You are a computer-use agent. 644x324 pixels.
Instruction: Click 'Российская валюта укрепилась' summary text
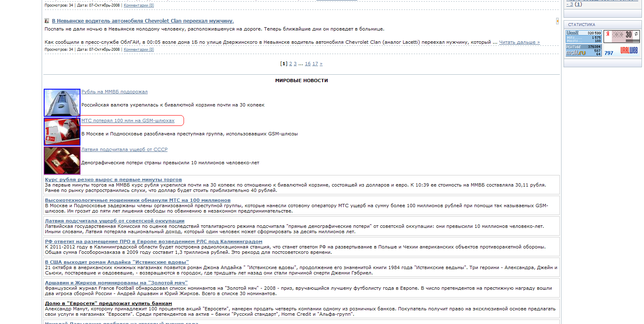[173, 105]
